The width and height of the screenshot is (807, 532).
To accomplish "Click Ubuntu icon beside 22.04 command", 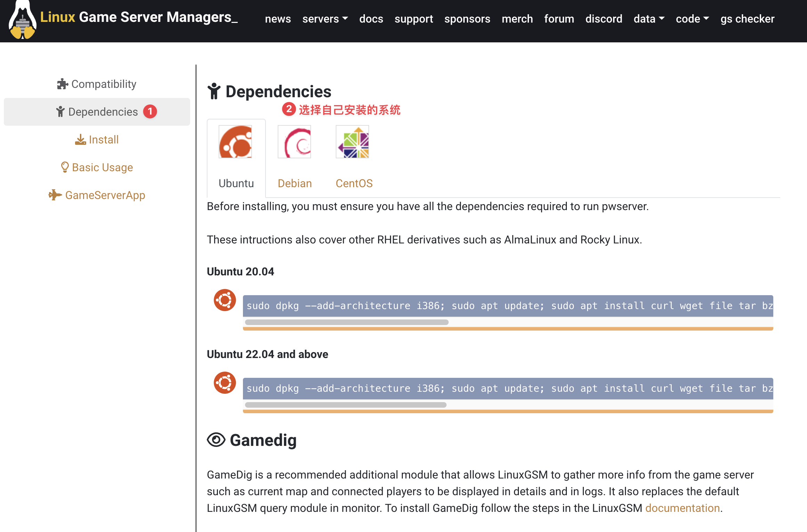I will pyautogui.click(x=225, y=383).
